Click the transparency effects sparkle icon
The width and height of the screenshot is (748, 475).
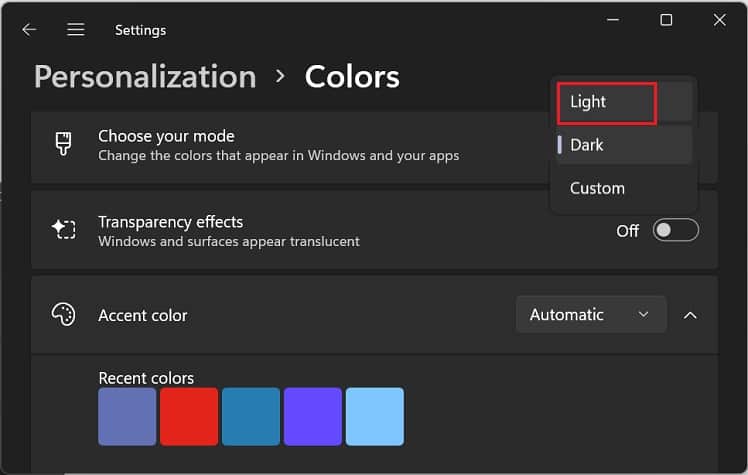point(63,230)
